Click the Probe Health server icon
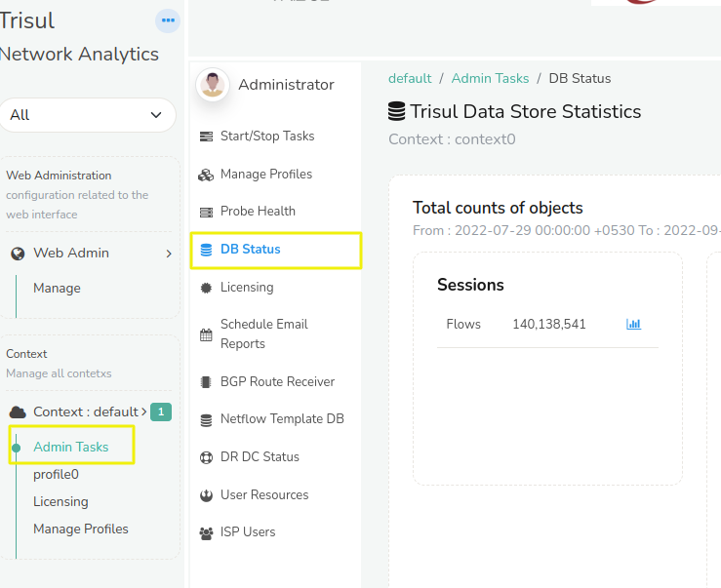 click(206, 213)
